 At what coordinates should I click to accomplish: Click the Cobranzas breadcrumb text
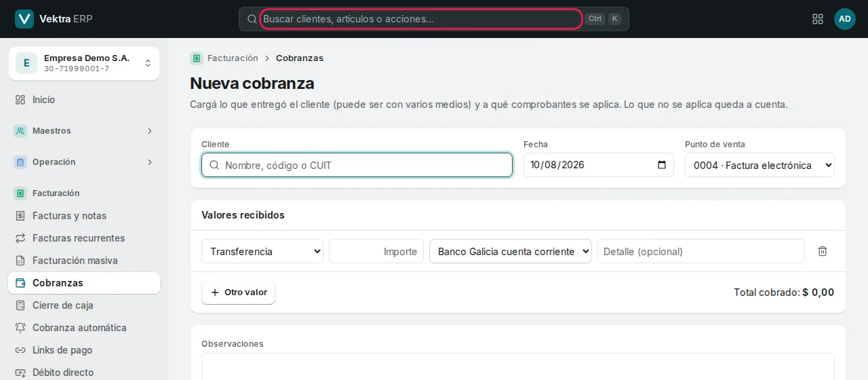[300, 58]
